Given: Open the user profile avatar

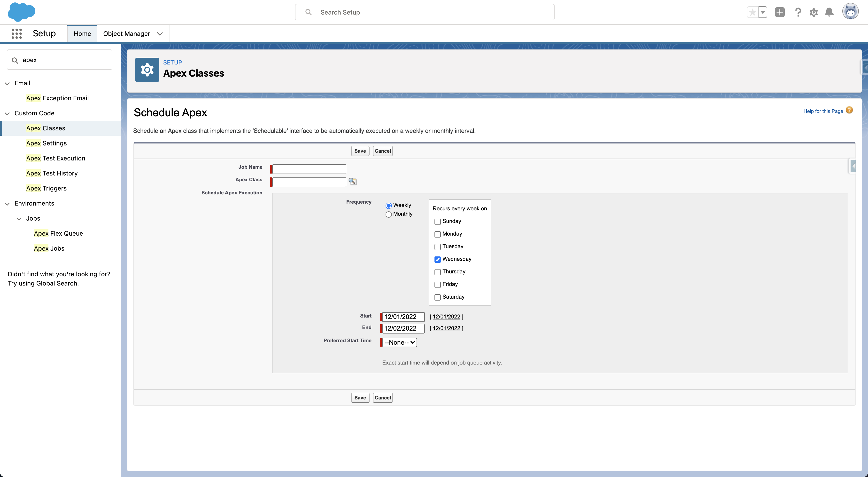Looking at the screenshot, I should pos(851,12).
